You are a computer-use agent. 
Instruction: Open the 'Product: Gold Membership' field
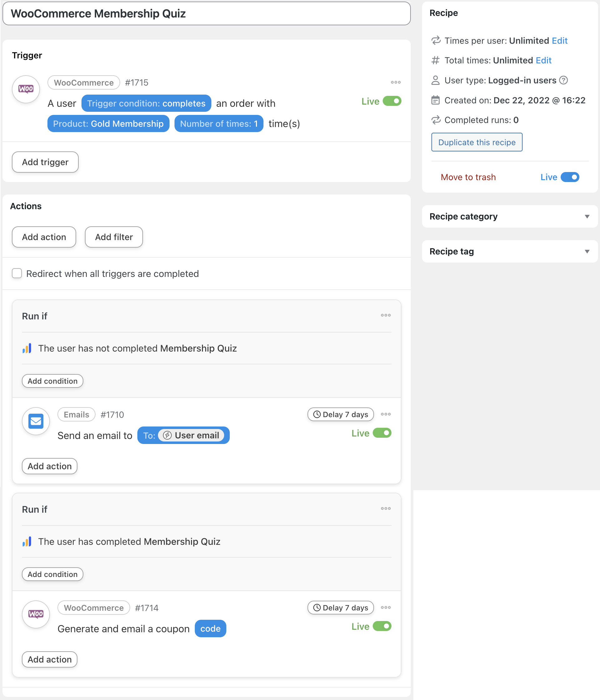pos(108,124)
